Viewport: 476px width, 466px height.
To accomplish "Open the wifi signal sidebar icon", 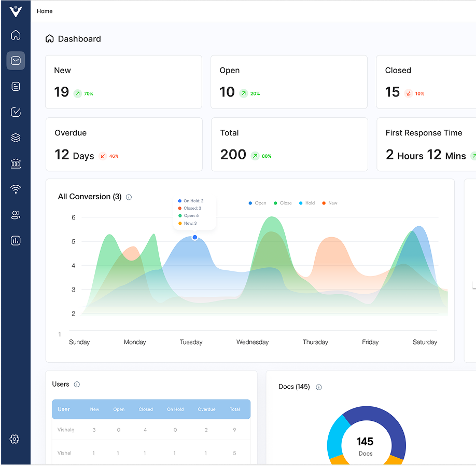I will [x=16, y=189].
